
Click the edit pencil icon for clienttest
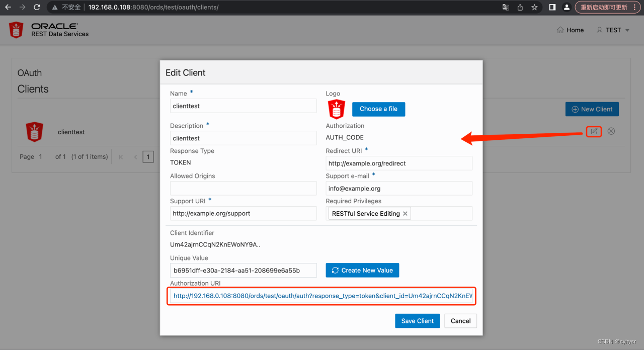(x=593, y=131)
